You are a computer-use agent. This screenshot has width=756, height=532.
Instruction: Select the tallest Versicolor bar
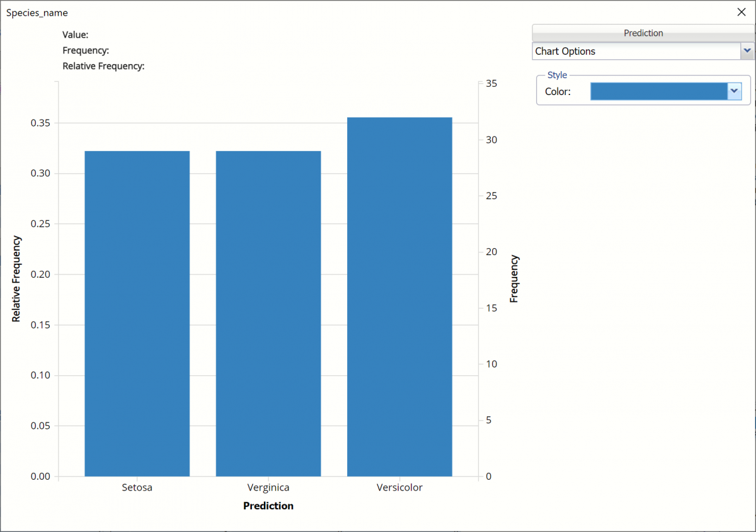[399, 297]
